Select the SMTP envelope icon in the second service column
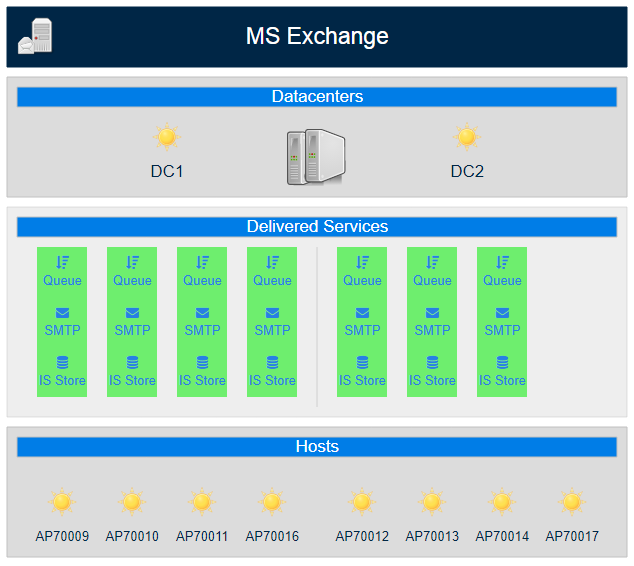Viewport: 634px width, 566px height. pyautogui.click(x=132, y=313)
